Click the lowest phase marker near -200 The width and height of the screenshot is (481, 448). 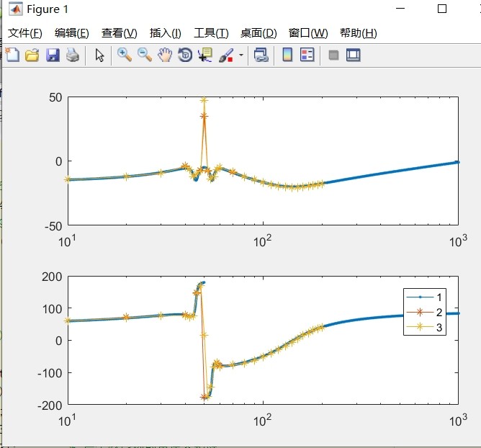204,397
